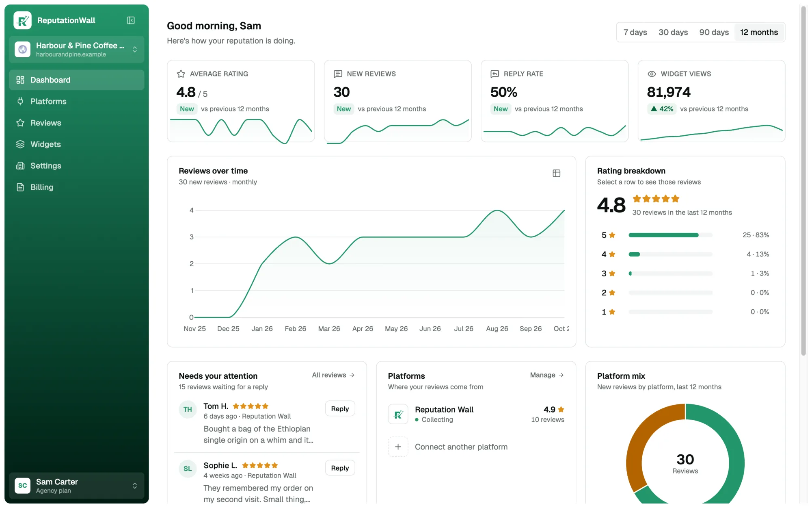Click the Reply Rate reply icon
This screenshot has width=812, height=508.
pyautogui.click(x=495, y=74)
